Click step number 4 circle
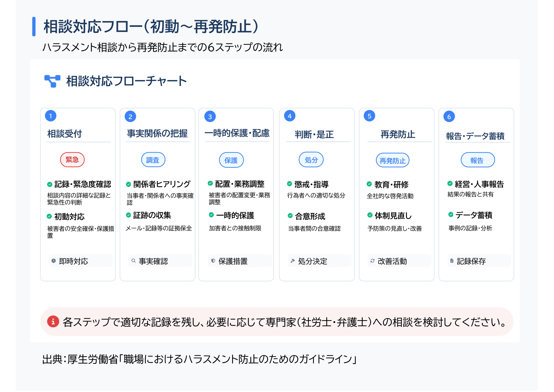Viewport: 554px width, 392px height. [x=290, y=116]
